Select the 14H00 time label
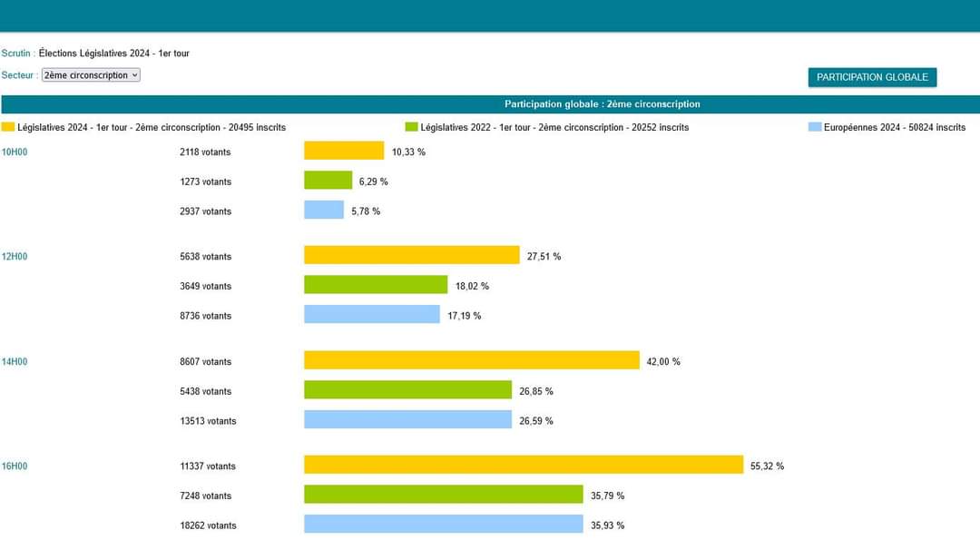 (x=15, y=361)
